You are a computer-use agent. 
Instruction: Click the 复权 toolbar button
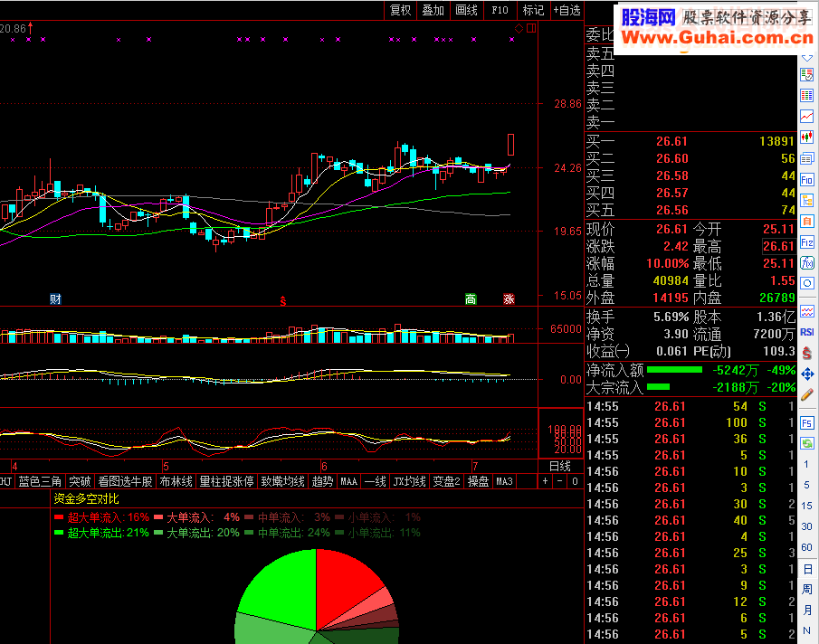tap(400, 10)
